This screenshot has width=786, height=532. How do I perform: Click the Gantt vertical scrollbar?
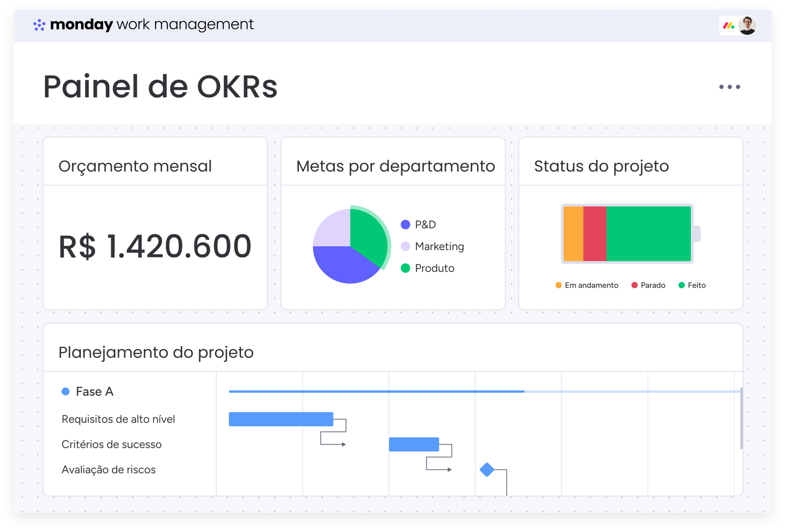[x=741, y=418]
